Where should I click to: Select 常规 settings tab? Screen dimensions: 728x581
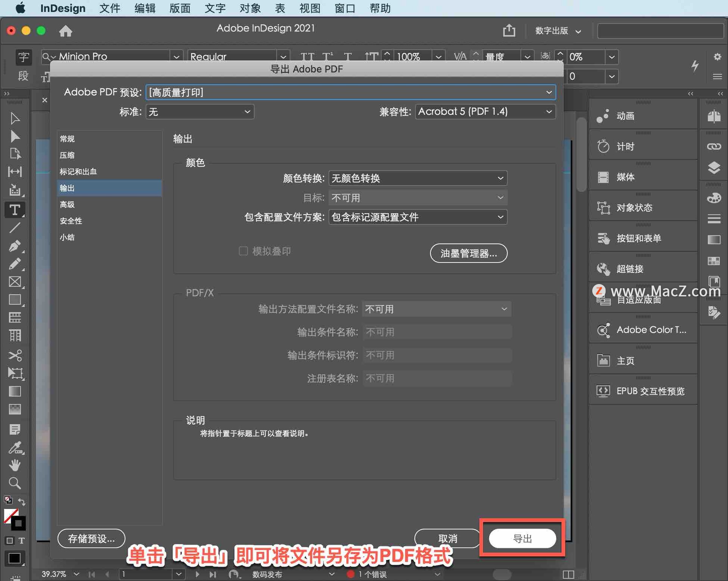(x=67, y=139)
